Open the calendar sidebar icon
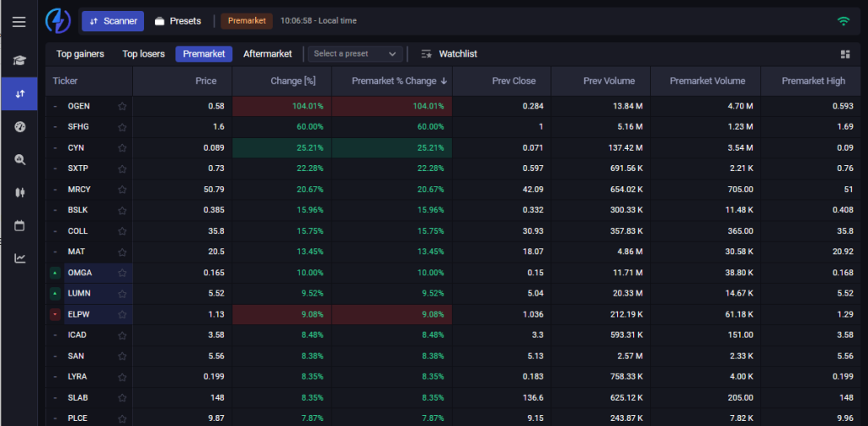868x426 pixels. click(19, 226)
